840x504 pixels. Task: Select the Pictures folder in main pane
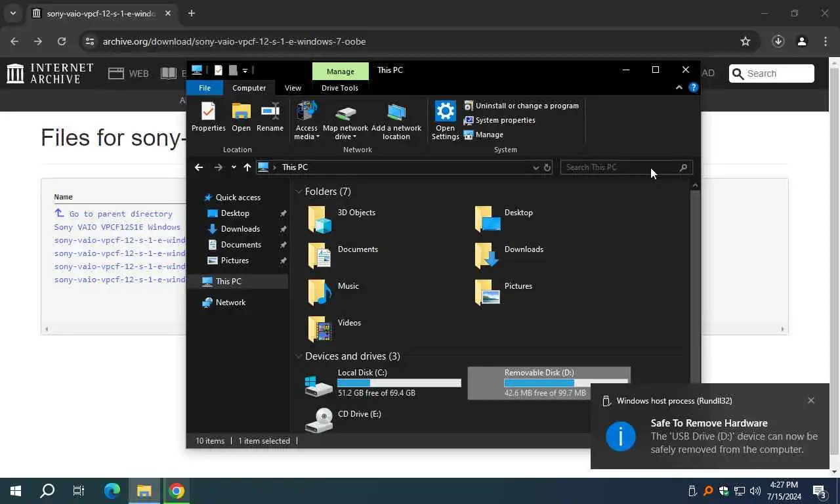pos(503,292)
